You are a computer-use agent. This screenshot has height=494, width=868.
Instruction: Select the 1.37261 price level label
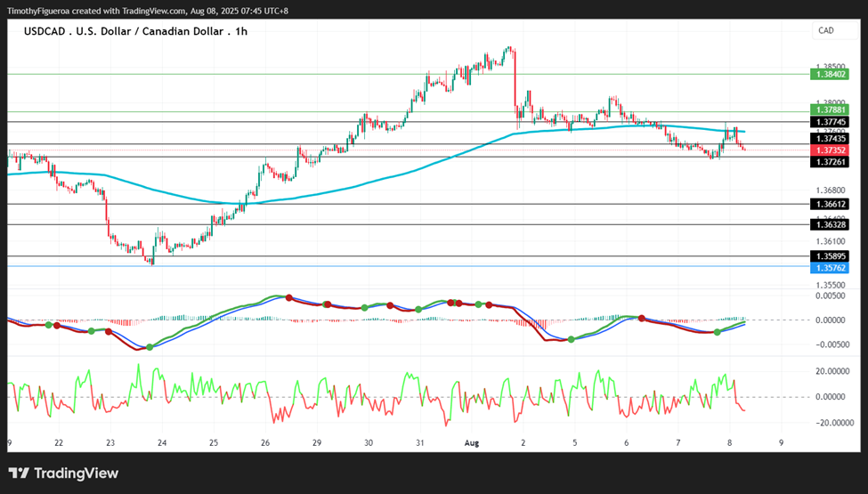829,162
